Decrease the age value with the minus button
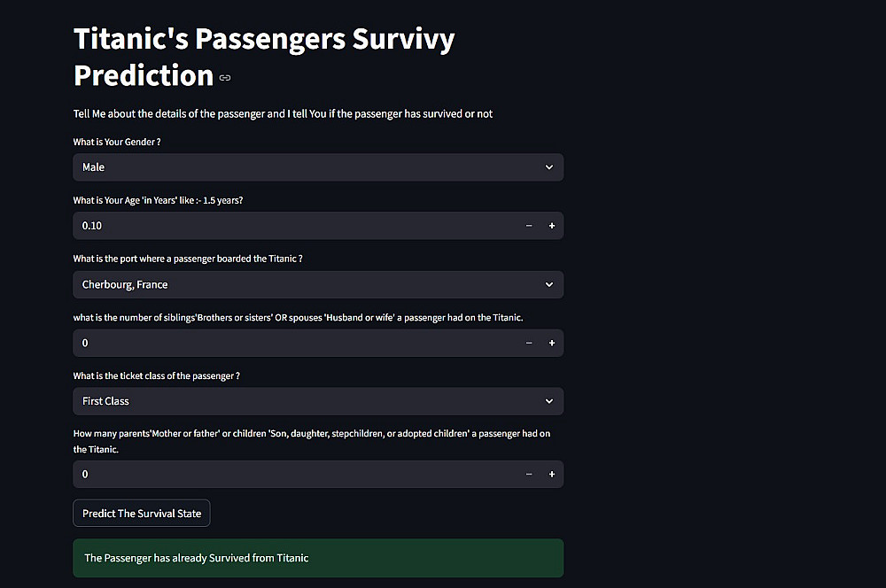Screen dimensions: 886x588 tap(529, 226)
